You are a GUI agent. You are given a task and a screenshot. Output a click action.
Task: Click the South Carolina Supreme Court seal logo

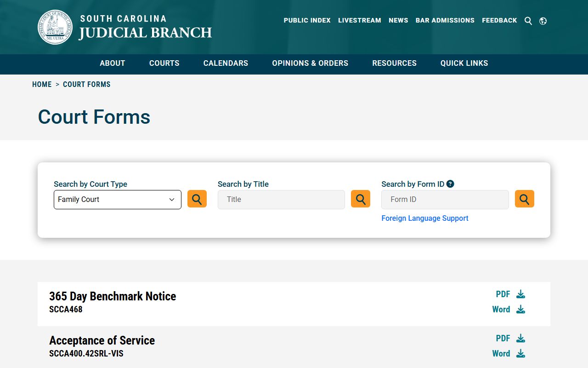point(55,27)
